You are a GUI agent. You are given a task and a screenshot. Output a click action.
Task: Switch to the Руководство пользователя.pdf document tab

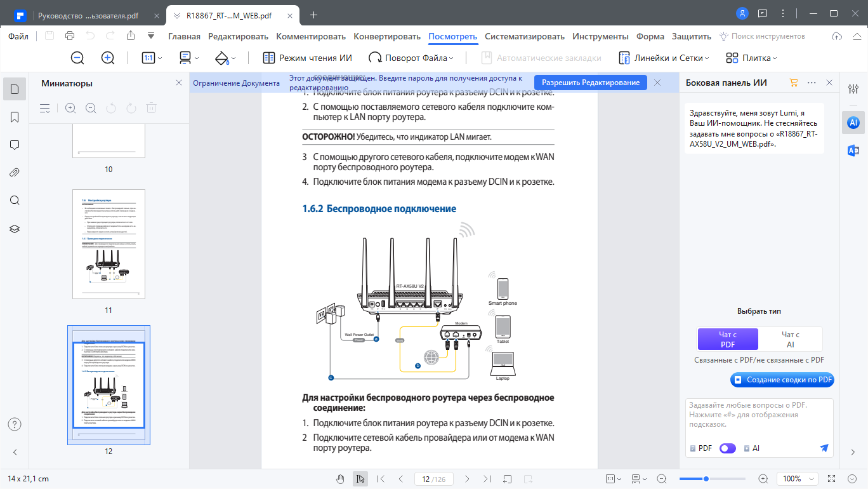88,15
